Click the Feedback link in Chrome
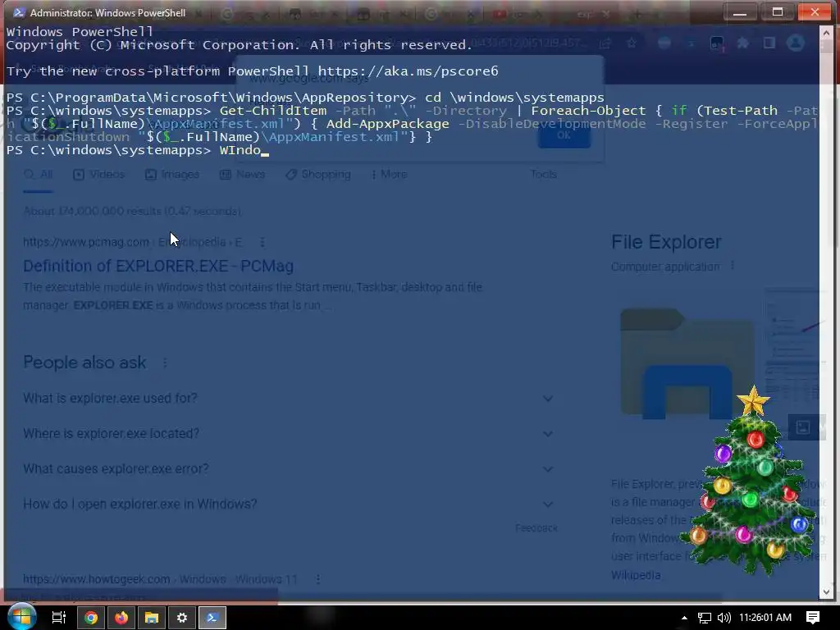 (x=536, y=528)
